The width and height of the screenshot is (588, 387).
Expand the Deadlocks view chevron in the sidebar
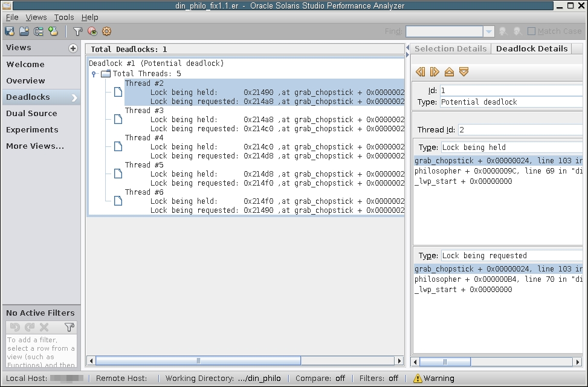[74, 97]
